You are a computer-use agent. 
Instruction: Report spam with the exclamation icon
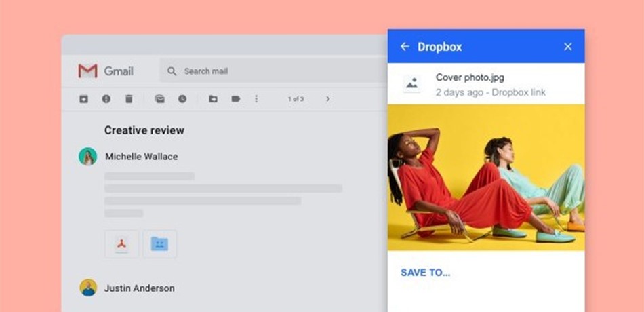click(106, 98)
